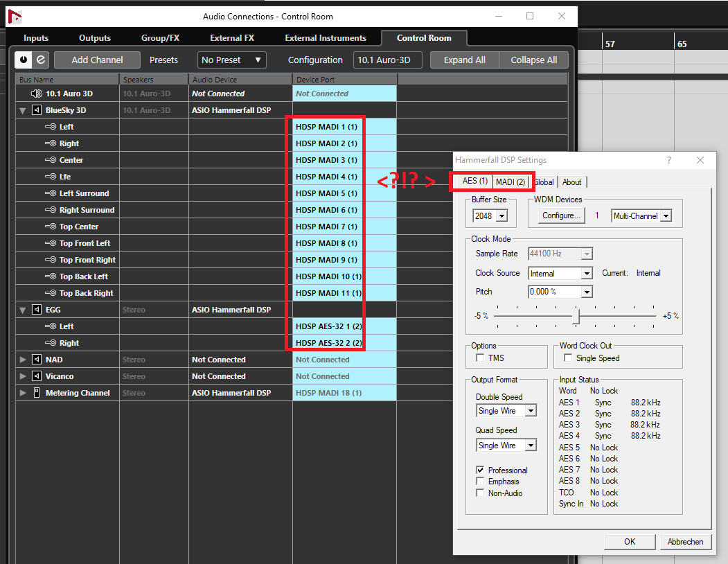Click the channel icon beside Lfe
This screenshot has width=728, height=564.
(x=51, y=177)
